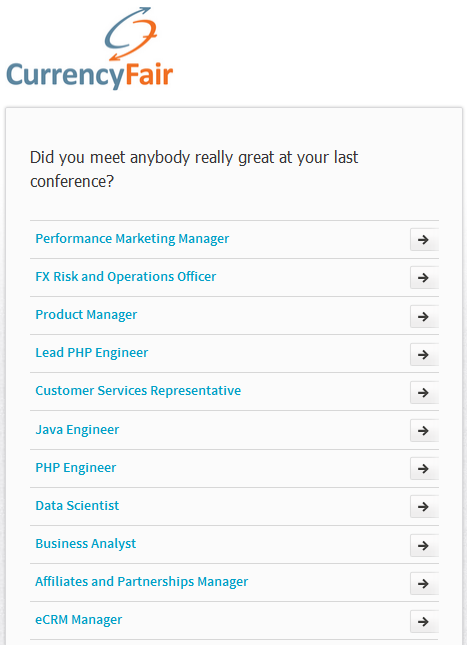
Task: Click arrow icon beside Product Manager
Action: (x=424, y=316)
